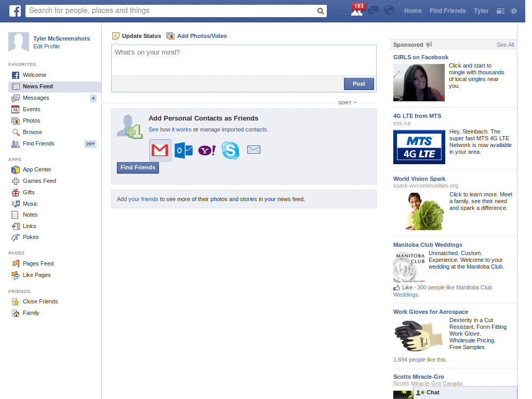Screen dimensions: 532x399
Task: Click the blue Post button
Action: 358,84
